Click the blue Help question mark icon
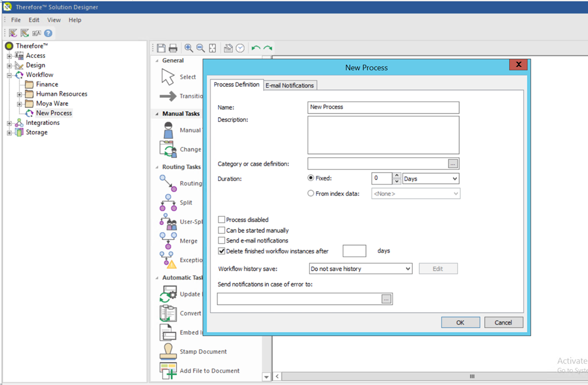Screen dimensions: 588x385 pyautogui.click(x=48, y=34)
